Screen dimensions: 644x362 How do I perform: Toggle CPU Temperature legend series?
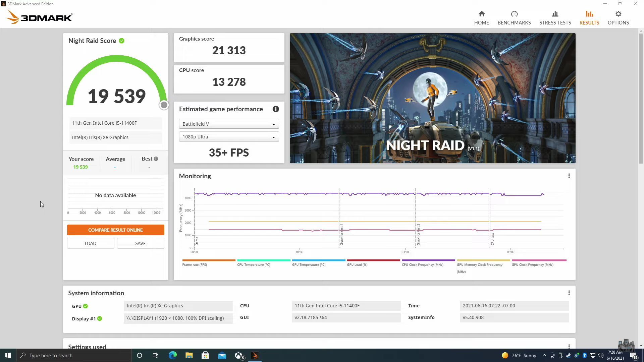pyautogui.click(x=264, y=262)
